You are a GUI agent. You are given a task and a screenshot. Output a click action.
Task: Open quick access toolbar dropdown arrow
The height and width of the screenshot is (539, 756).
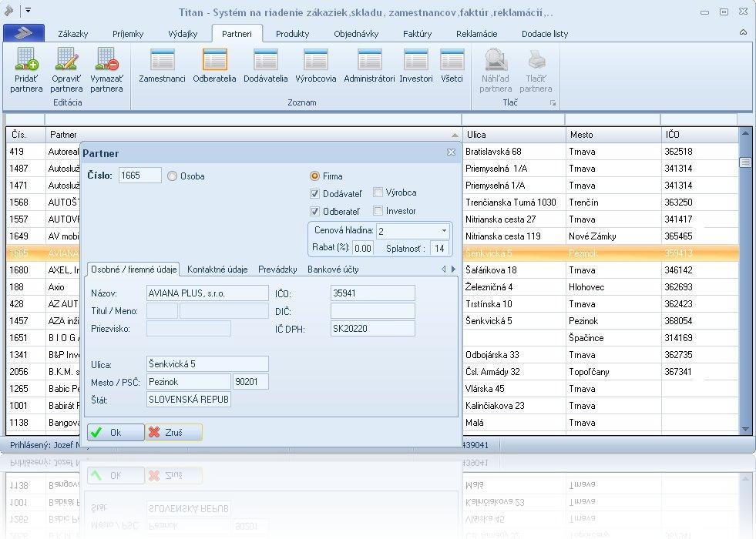(x=28, y=10)
